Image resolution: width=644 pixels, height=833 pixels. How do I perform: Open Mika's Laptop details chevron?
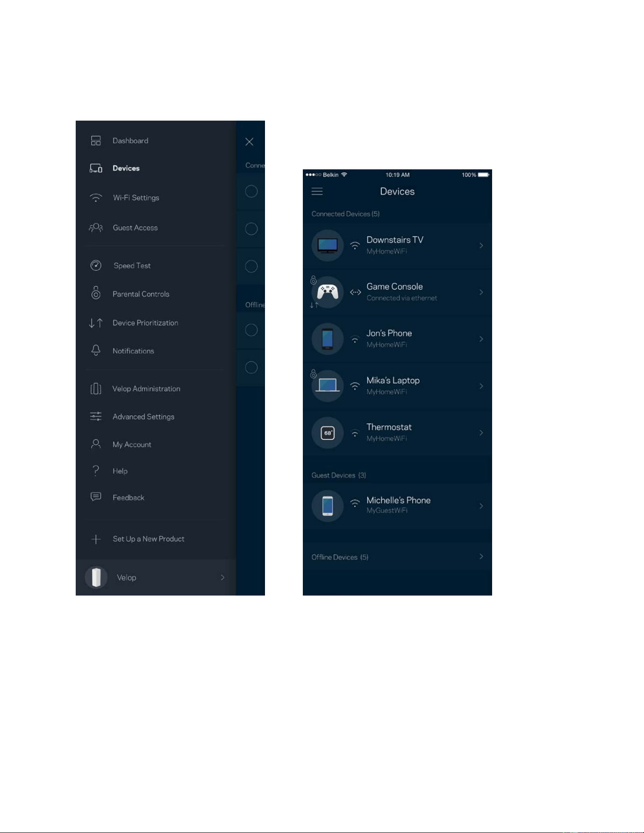pyautogui.click(x=481, y=386)
